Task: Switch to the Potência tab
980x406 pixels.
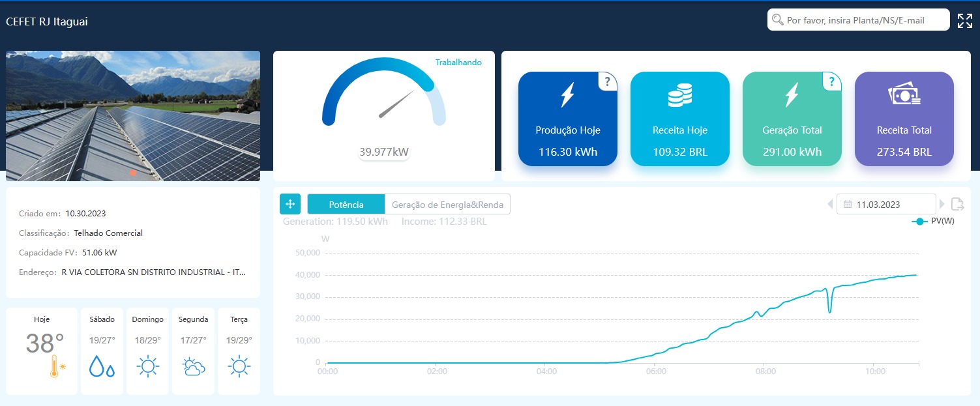Action: pyautogui.click(x=346, y=204)
